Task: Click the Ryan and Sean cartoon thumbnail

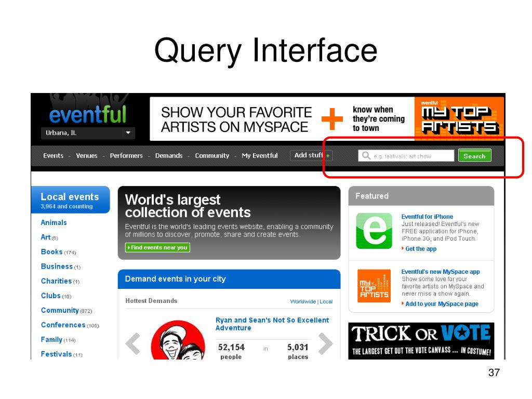Action: [x=178, y=340]
